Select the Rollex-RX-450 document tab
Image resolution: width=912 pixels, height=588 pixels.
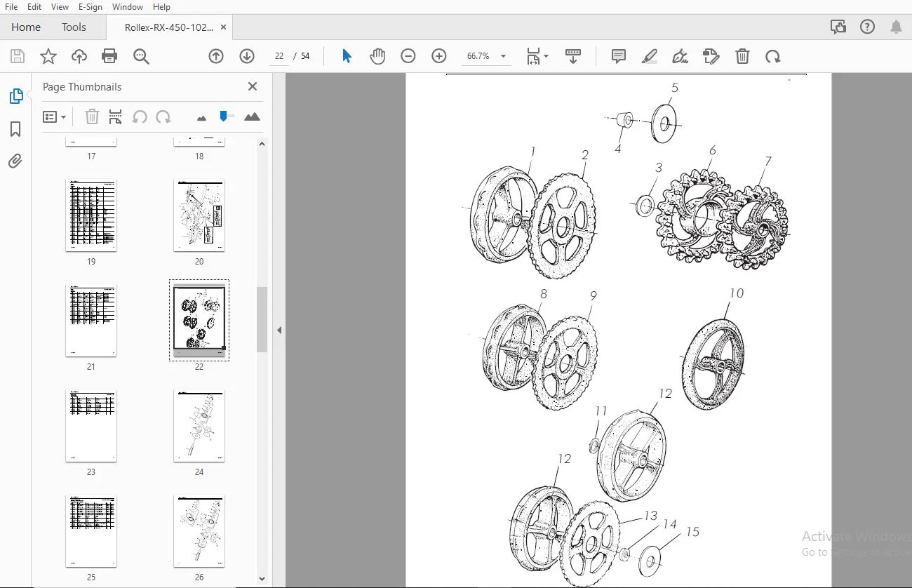[x=168, y=27]
